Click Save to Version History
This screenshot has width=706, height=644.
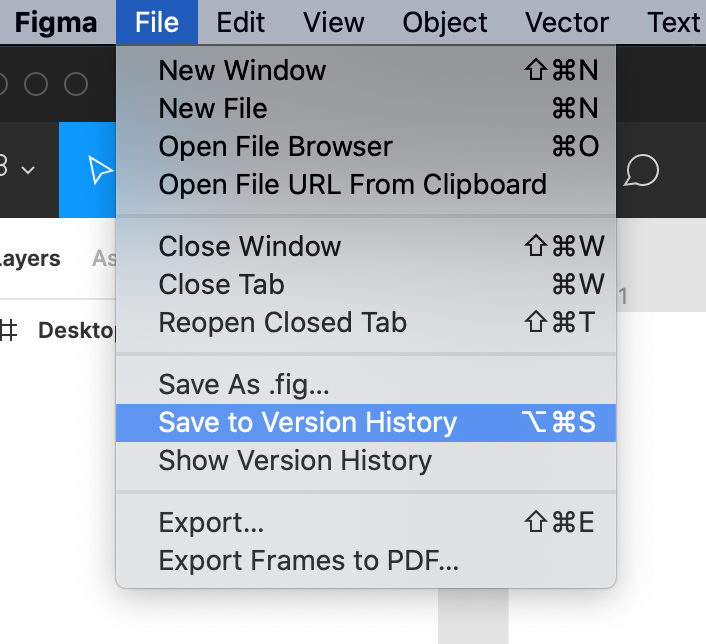coord(307,422)
